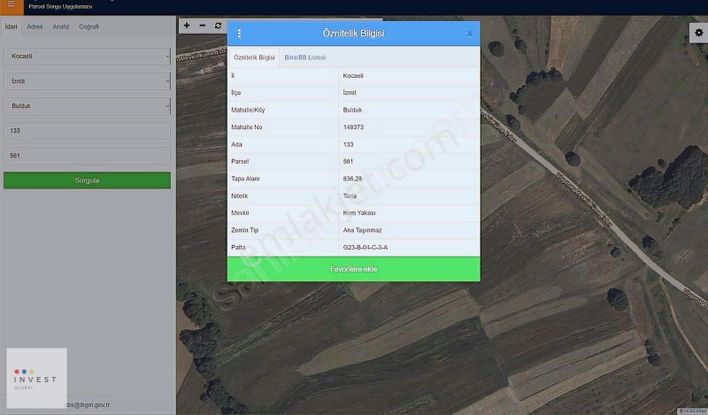
Task: Open the hamburger menu in the header
Action: (11, 5)
